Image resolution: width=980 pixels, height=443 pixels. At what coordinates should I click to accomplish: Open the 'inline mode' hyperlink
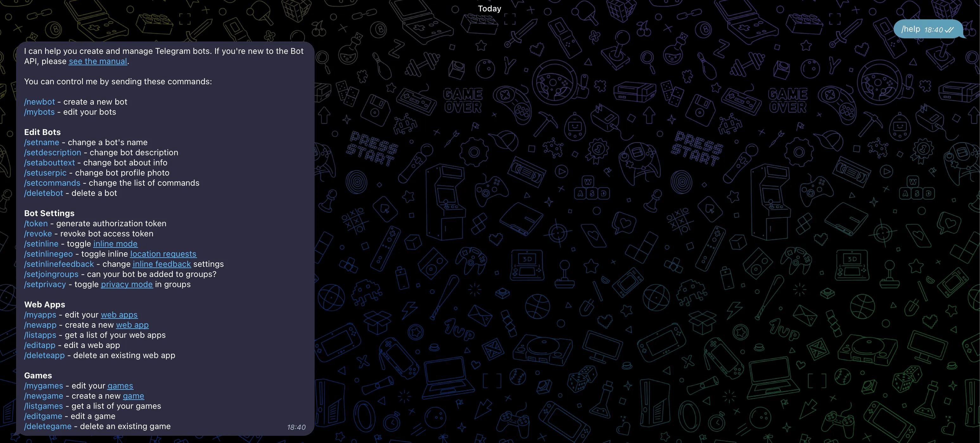pyautogui.click(x=115, y=244)
